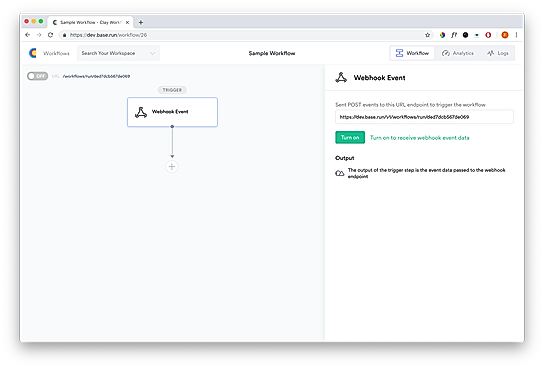The height and width of the screenshot is (368, 544).
Task: Click the green Turn on button
Action: (350, 137)
